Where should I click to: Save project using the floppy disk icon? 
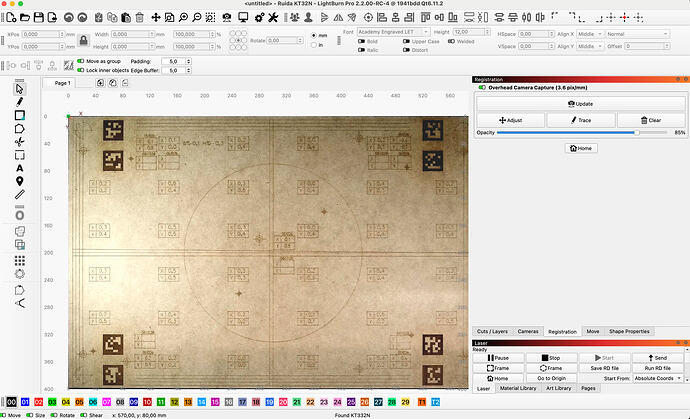coord(39,18)
